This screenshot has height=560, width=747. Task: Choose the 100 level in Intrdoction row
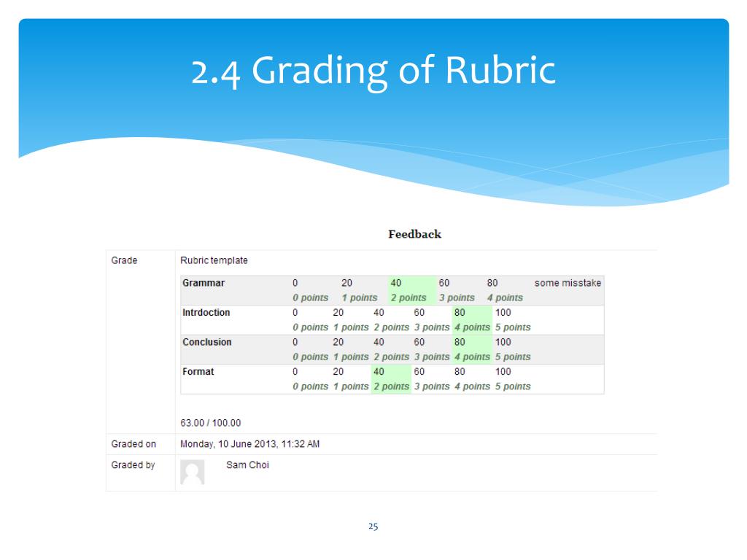click(x=513, y=319)
